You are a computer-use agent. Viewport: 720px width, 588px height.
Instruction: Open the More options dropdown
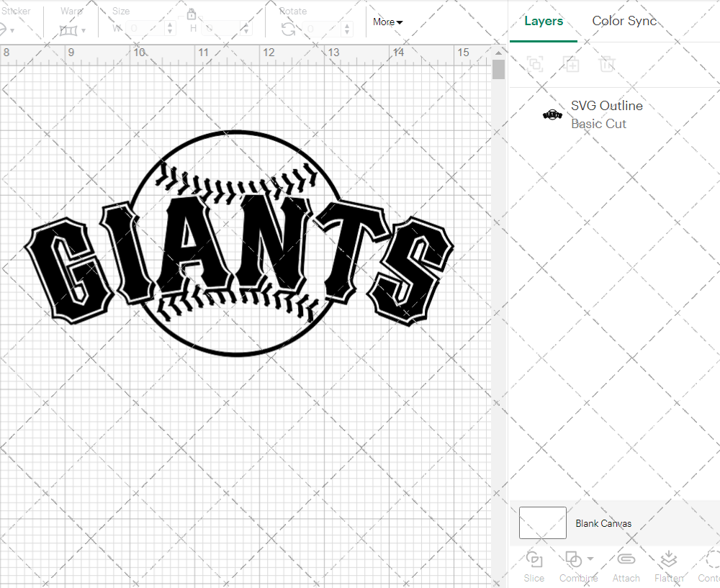[387, 22]
